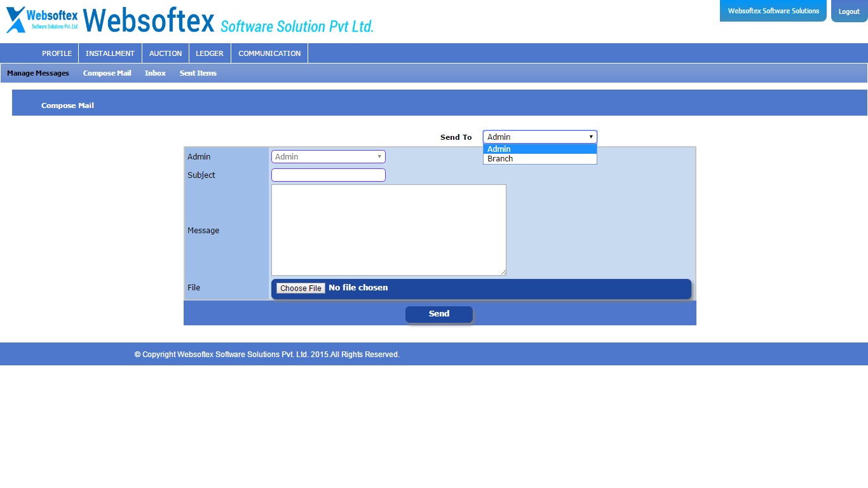Send the mail with the Send button
Screen dimensions: 868x488
tap(439, 314)
